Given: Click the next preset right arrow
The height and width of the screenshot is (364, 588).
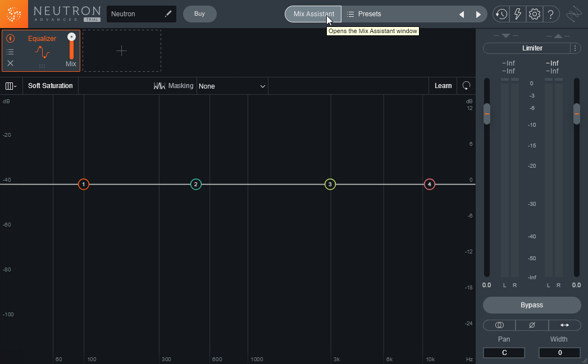Looking at the screenshot, I should pos(478,14).
